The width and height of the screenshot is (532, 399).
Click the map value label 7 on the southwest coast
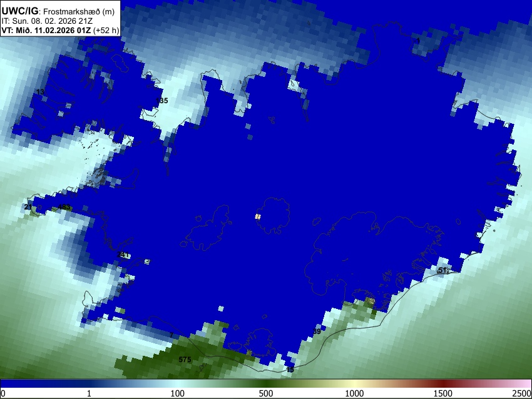point(171,335)
